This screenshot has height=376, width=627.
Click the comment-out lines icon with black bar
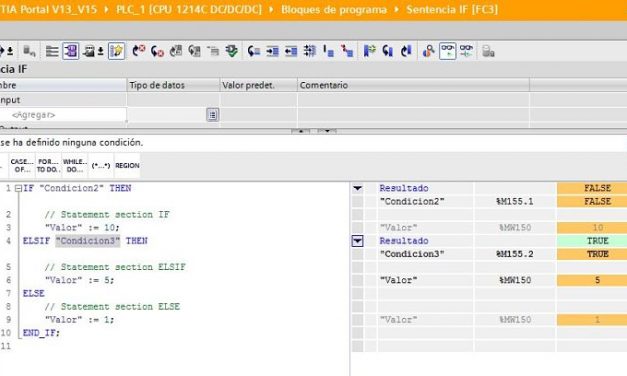[328, 51]
